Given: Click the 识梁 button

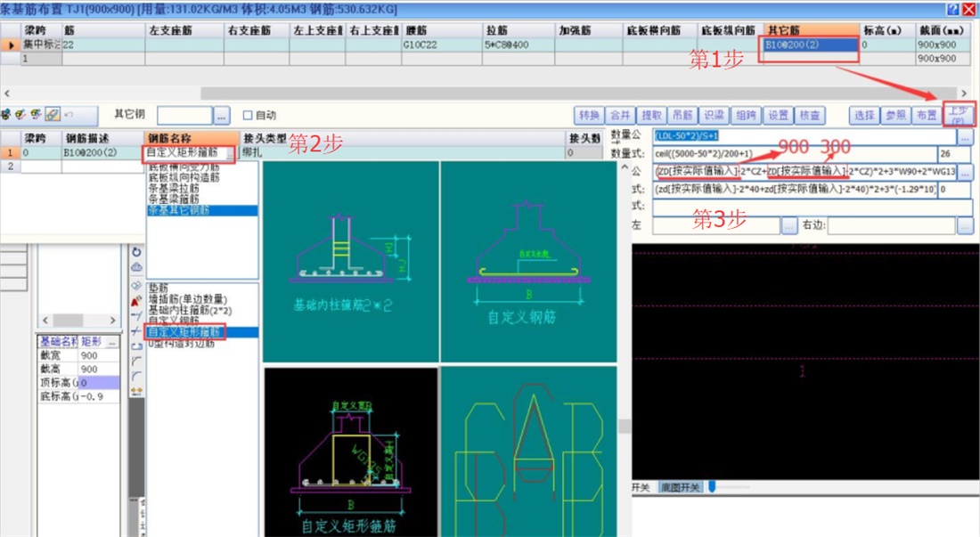Looking at the screenshot, I should coord(714,116).
